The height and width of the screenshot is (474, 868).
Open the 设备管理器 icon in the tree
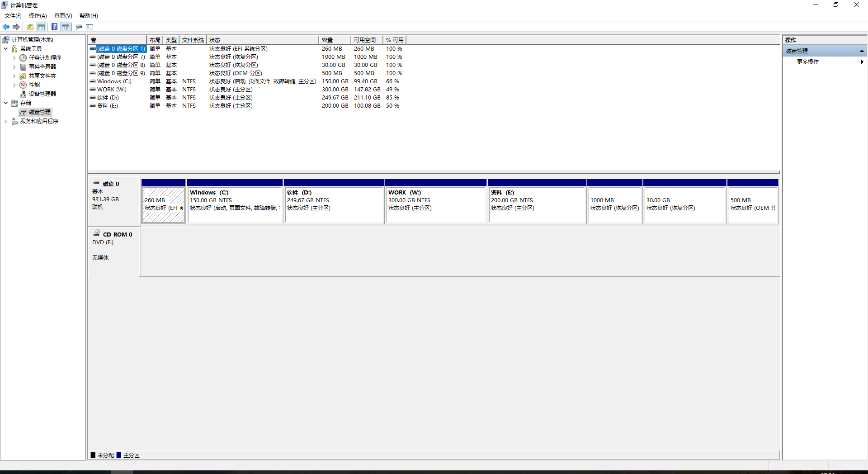23,94
